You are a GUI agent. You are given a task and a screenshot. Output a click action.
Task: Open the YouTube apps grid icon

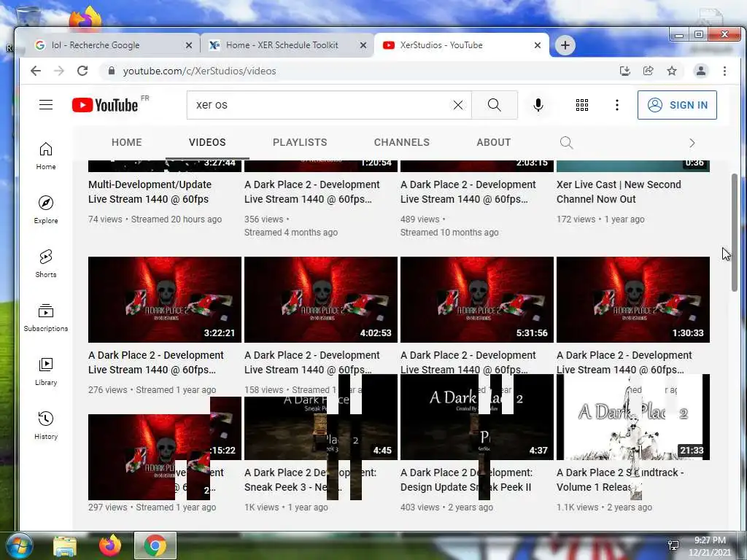coord(581,105)
